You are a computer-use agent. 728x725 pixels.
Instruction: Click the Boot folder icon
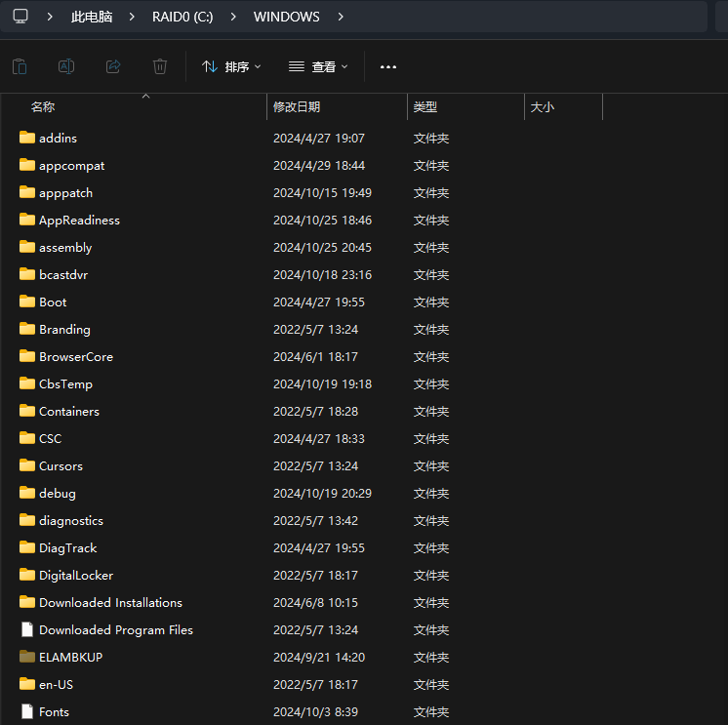pyautogui.click(x=27, y=302)
